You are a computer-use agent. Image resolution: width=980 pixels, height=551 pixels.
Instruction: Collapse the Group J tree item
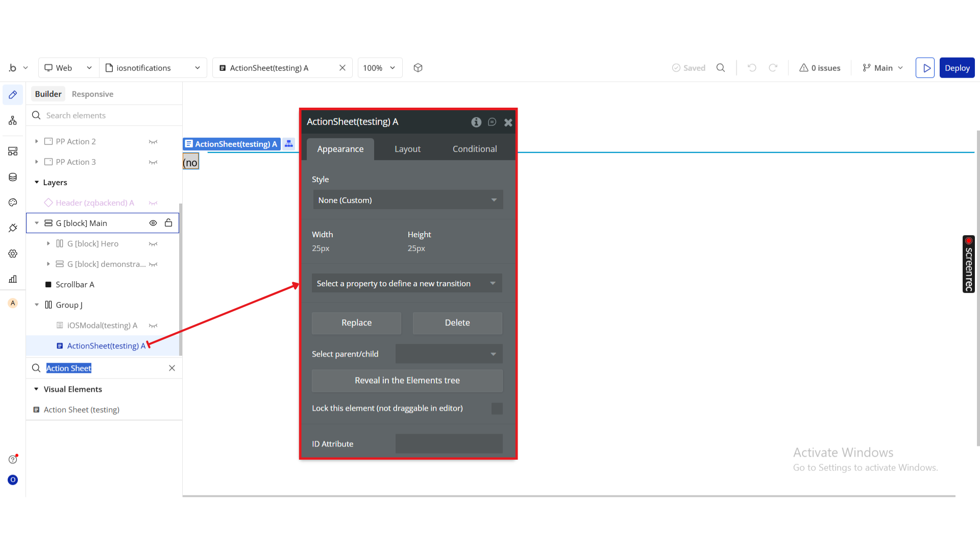(x=37, y=305)
